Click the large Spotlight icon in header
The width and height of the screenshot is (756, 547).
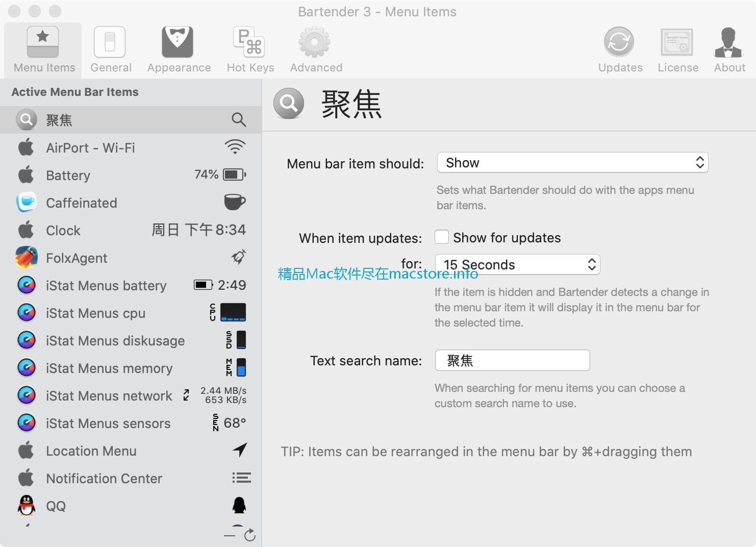point(289,104)
